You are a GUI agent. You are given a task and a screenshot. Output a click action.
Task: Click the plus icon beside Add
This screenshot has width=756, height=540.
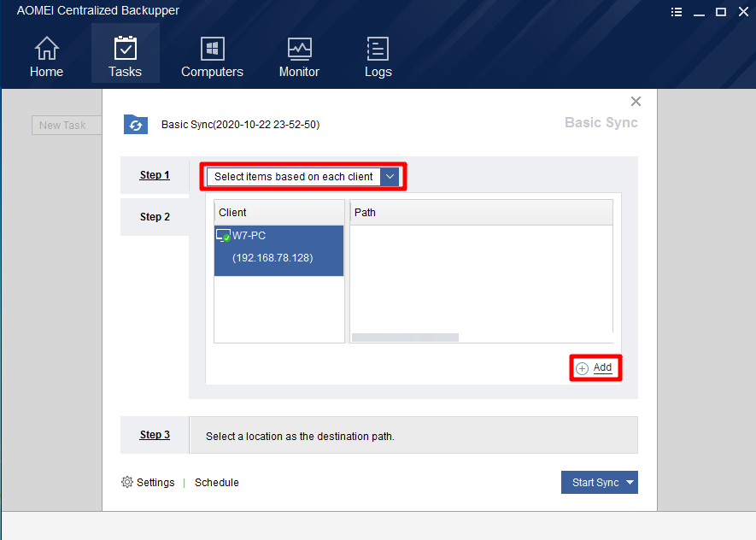coord(582,368)
